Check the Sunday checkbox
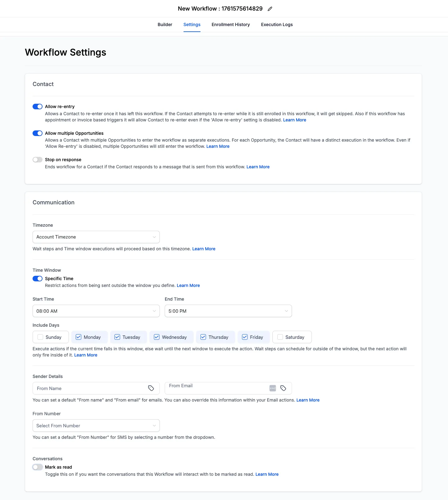Viewport: 448px width, 500px height. click(40, 337)
